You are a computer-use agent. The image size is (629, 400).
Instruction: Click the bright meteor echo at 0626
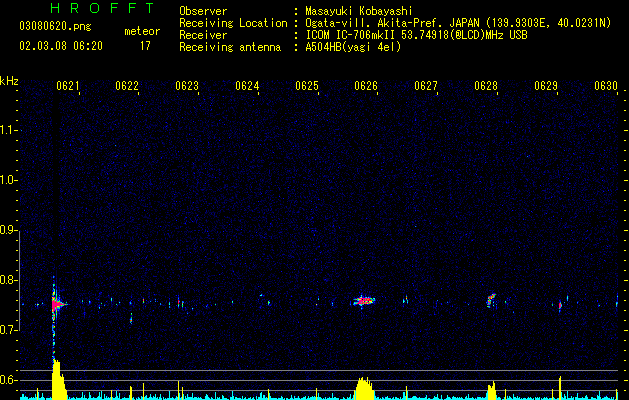tap(364, 300)
